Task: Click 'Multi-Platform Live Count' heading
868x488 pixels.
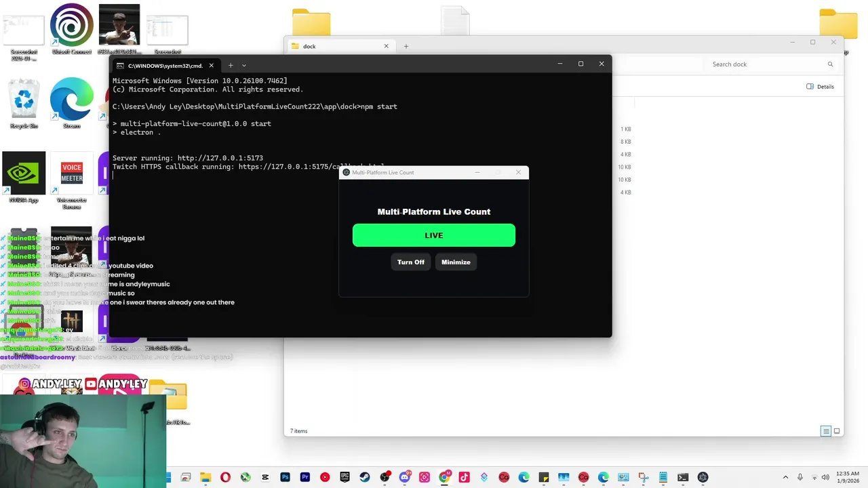Action: coord(434,211)
